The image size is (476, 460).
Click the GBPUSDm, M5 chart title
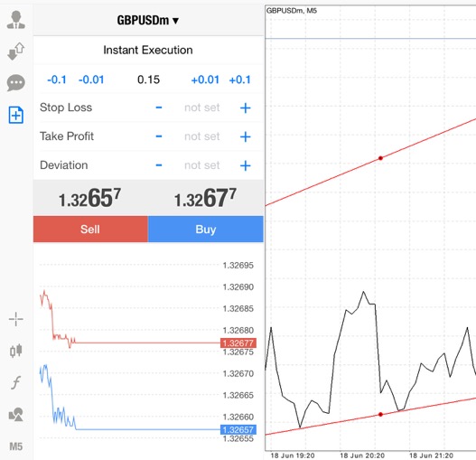point(292,11)
